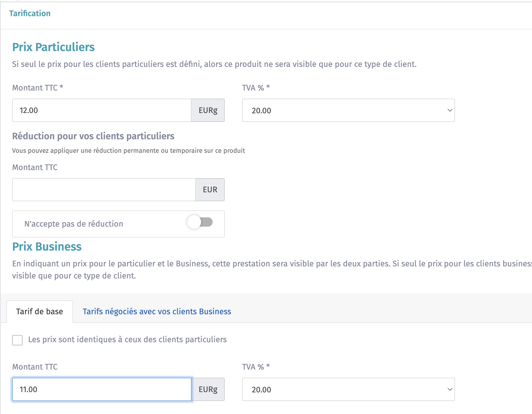Image resolution: width=532 pixels, height=414 pixels.
Task: Switch to Tarifs négociés avec vos clients Business
Action: tap(157, 312)
